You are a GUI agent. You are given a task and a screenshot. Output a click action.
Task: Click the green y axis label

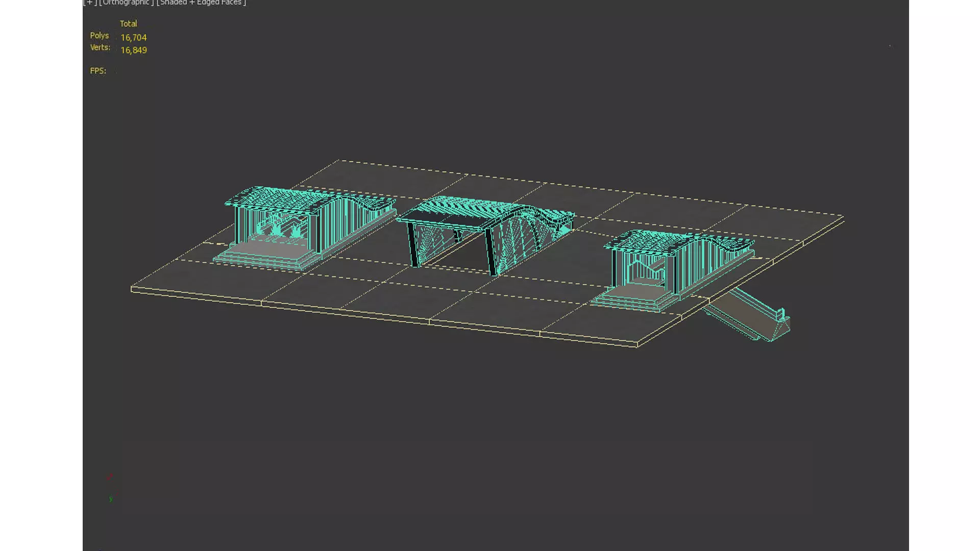(111, 498)
